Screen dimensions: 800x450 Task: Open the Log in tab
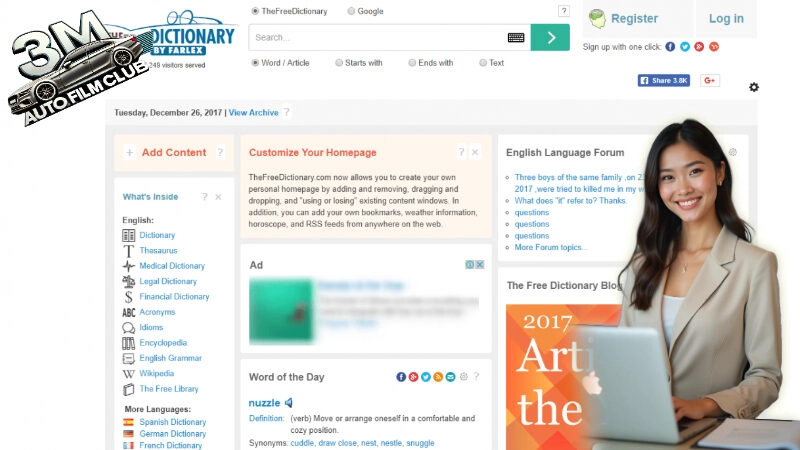pos(726,18)
